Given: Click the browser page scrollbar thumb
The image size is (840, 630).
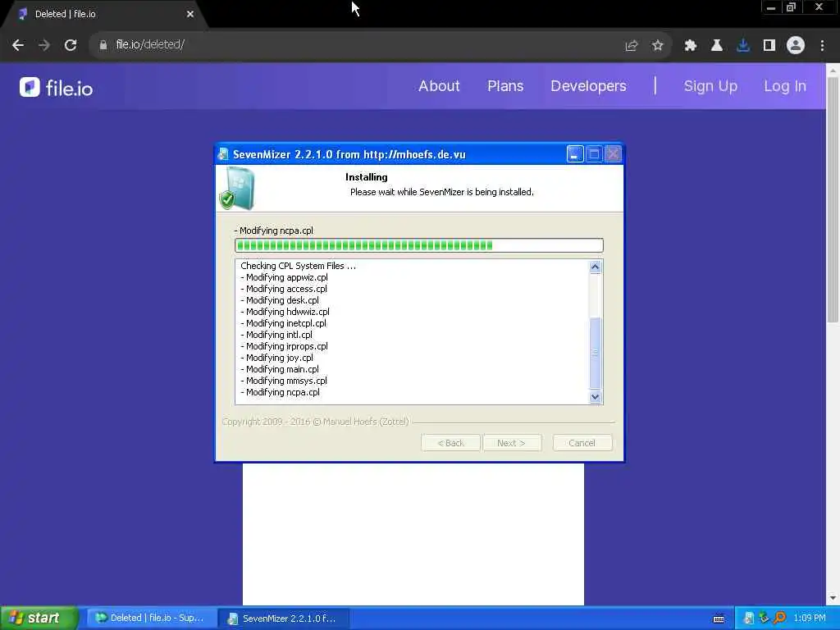Looking at the screenshot, I should click(x=833, y=199).
